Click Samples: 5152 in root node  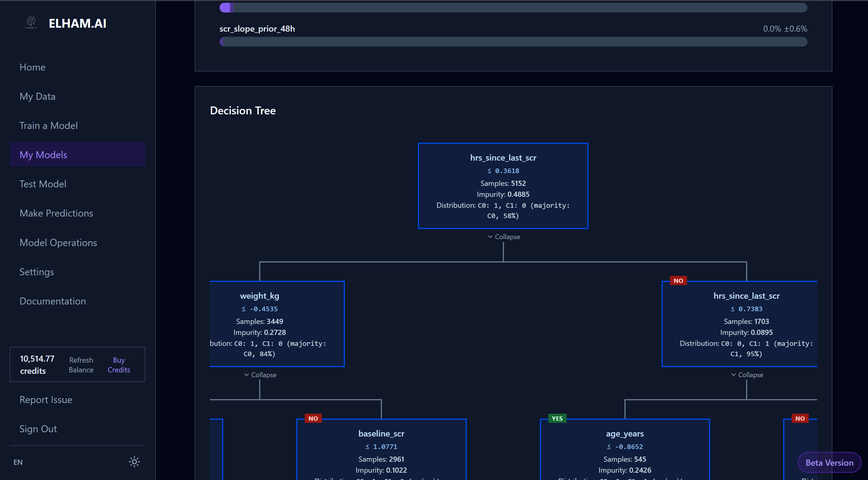point(503,183)
